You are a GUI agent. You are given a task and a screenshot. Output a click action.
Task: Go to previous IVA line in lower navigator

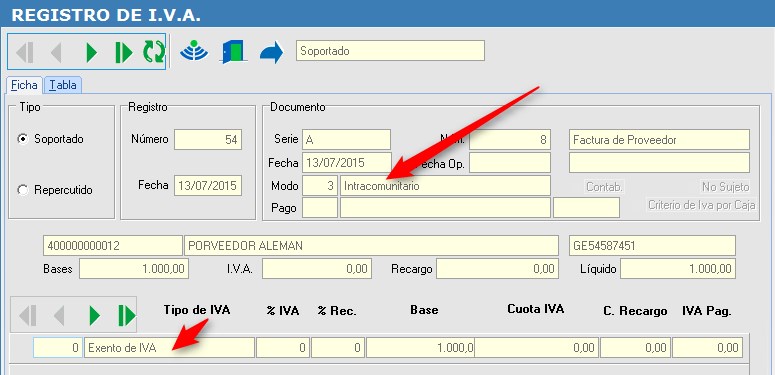click(58, 315)
